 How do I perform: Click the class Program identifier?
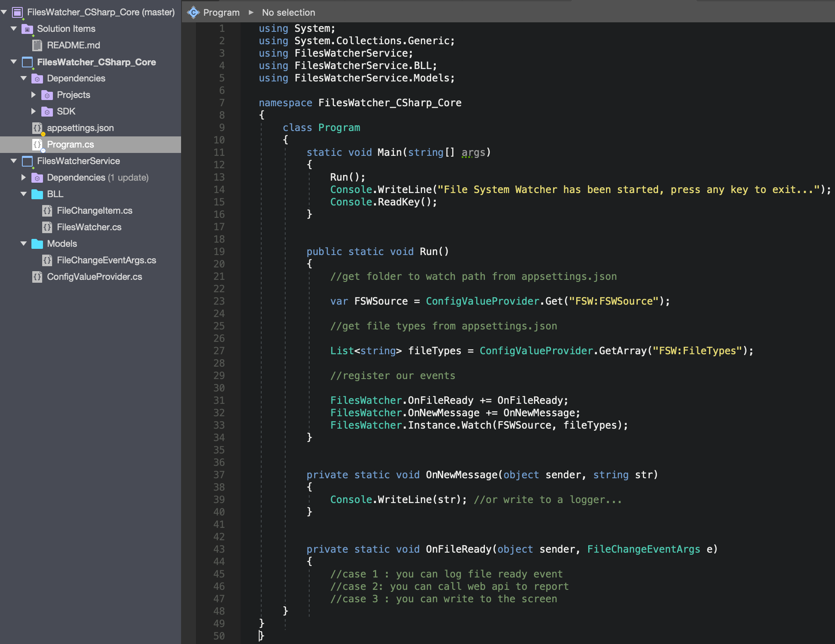click(339, 128)
